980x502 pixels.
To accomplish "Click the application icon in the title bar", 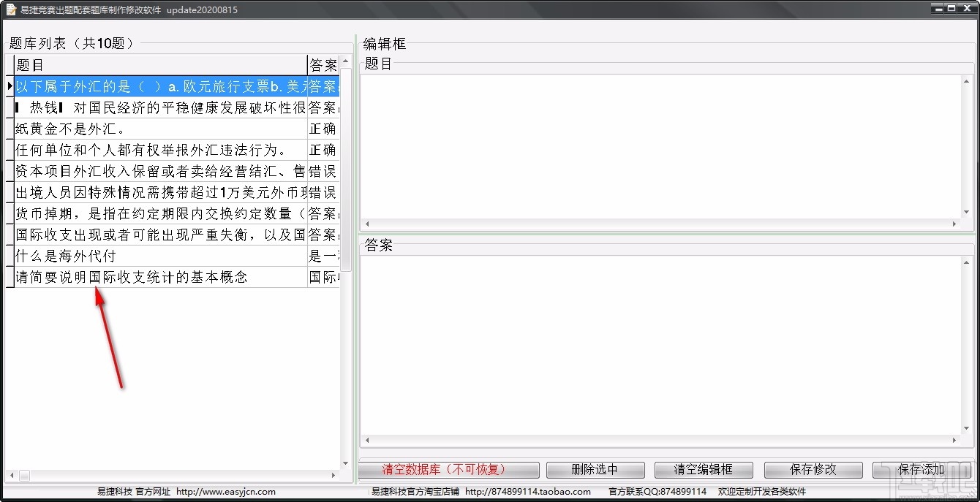I will coord(10,8).
